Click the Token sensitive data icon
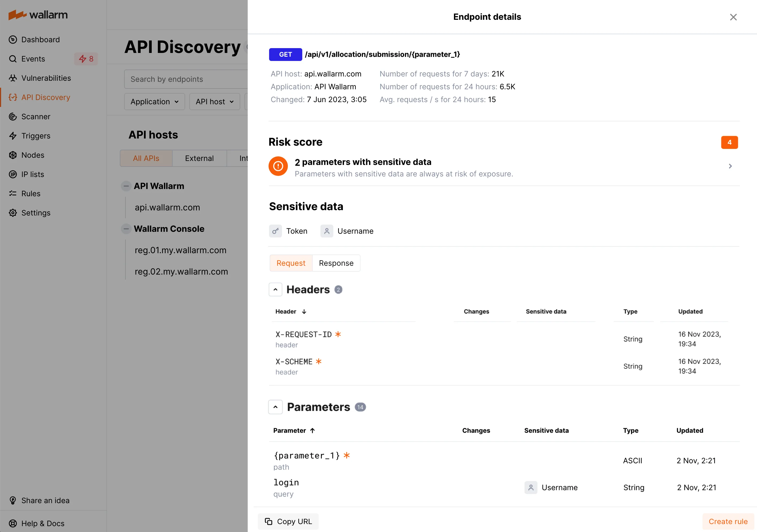Image resolution: width=757 pixels, height=532 pixels. pos(276,231)
